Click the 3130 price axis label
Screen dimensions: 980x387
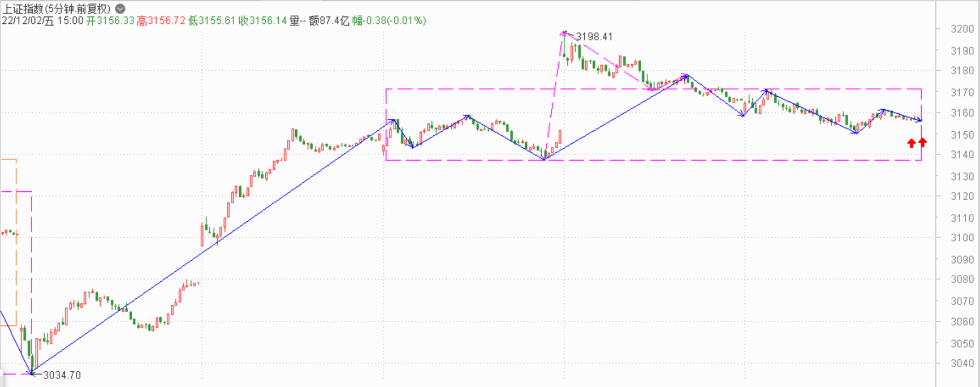pyautogui.click(x=962, y=177)
